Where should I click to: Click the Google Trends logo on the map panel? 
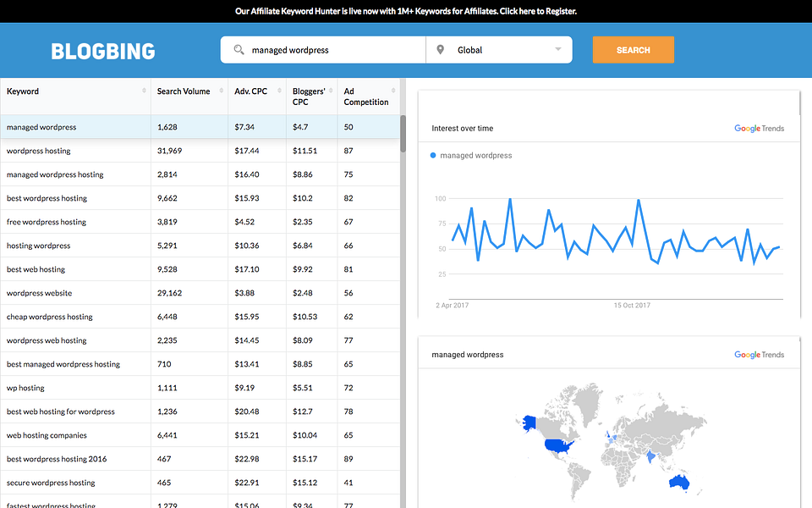coord(759,354)
